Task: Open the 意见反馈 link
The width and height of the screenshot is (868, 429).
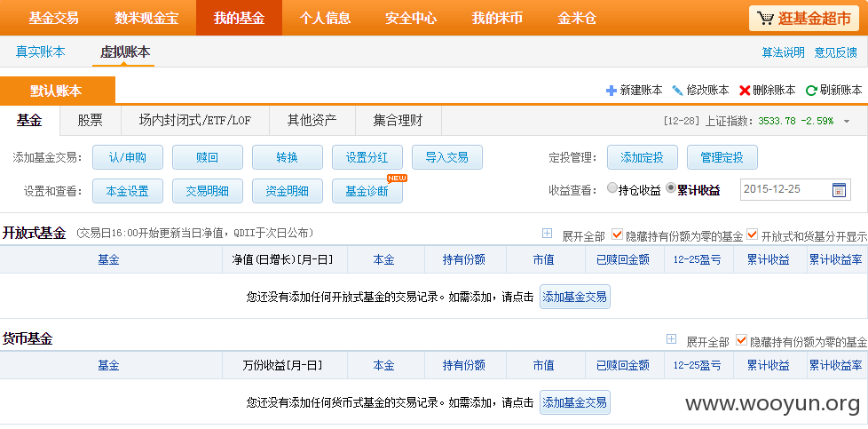Action: pos(836,52)
